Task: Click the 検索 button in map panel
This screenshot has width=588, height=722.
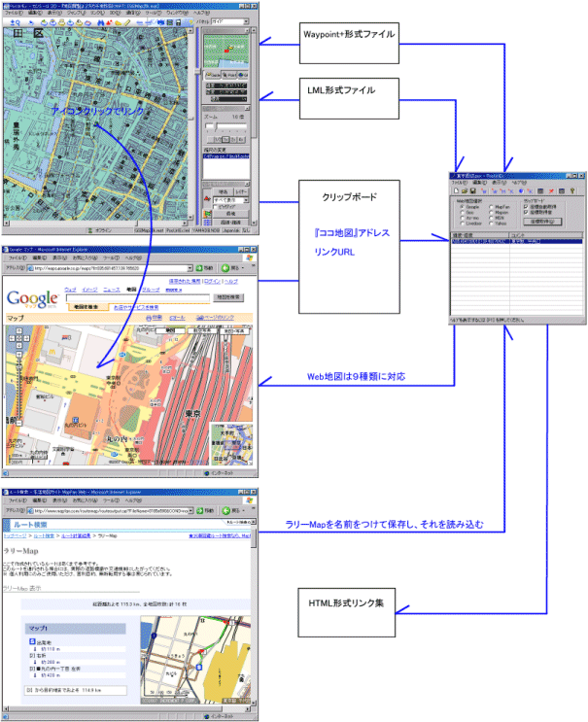Action: [231, 214]
